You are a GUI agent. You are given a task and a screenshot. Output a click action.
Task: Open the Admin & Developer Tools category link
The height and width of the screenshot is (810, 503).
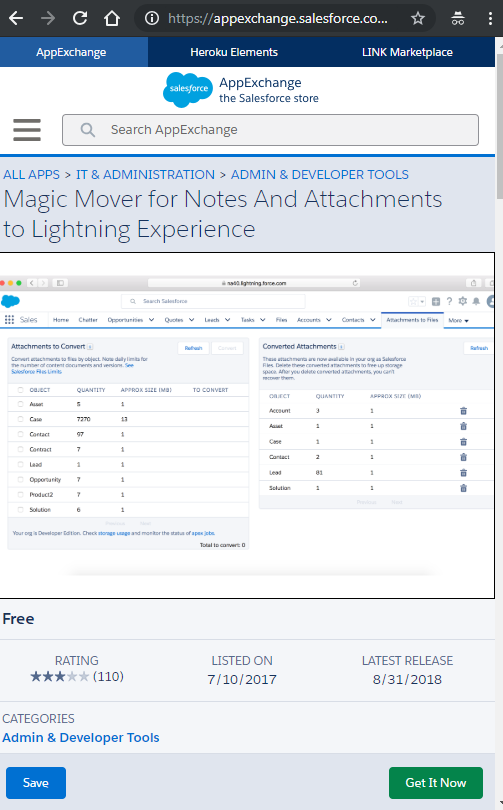81,737
